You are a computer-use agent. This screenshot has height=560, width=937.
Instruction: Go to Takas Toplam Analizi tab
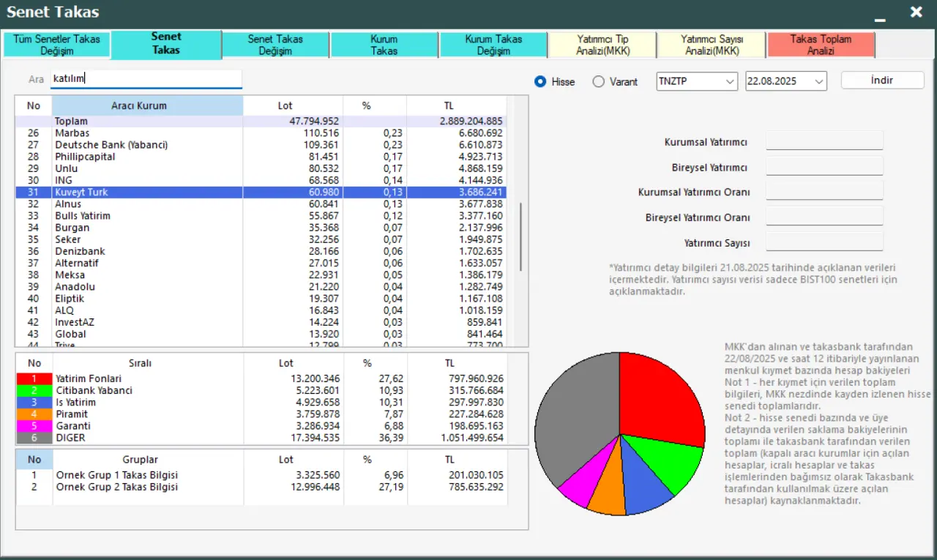pyautogui.click(x=821, y=45)
